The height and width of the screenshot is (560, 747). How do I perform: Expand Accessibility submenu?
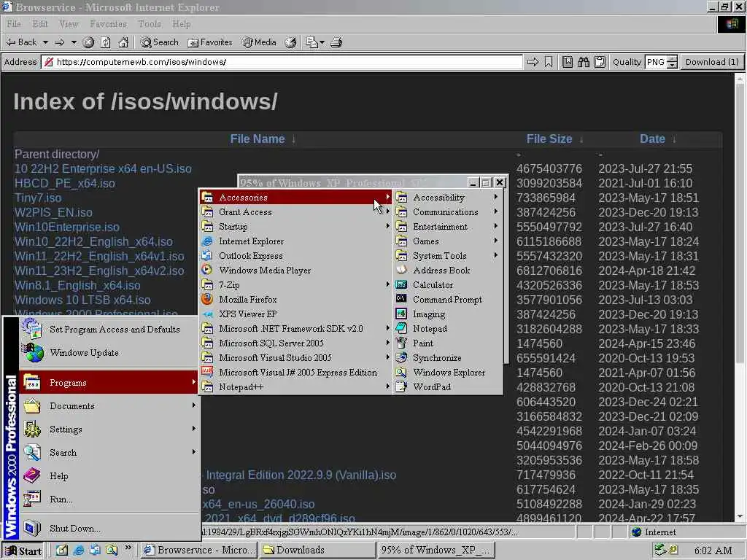[x=447, y=197]
